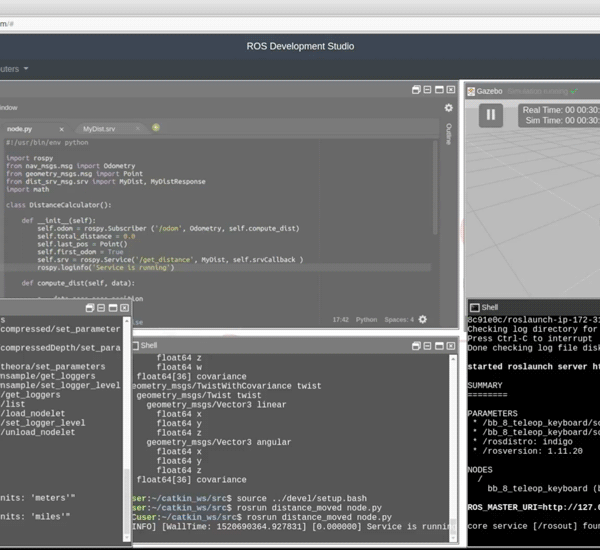This screenshot has width=600, height=550.
Task: Click the 'import math' code line
Action: (28, 189)
